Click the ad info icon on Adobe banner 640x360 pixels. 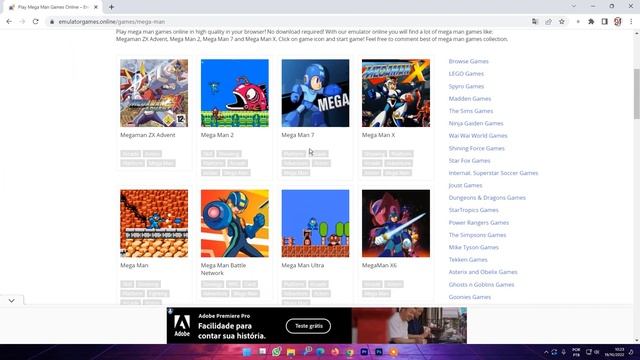point(170,311)
